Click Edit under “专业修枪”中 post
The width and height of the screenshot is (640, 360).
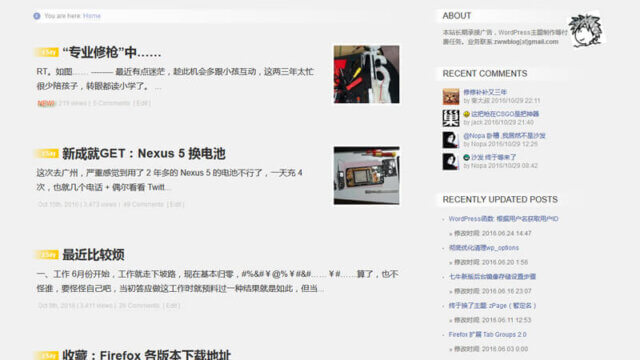pos(142,103)
